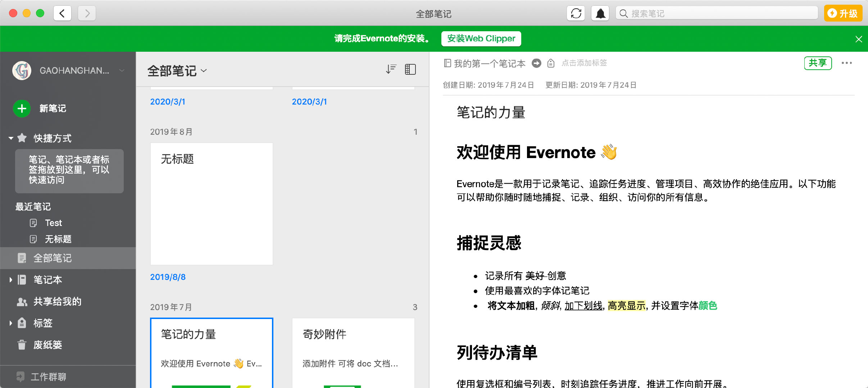Viewport: 868px width, 388px height.
Task: Click the sort notes icon
Action: coord(391,69)
